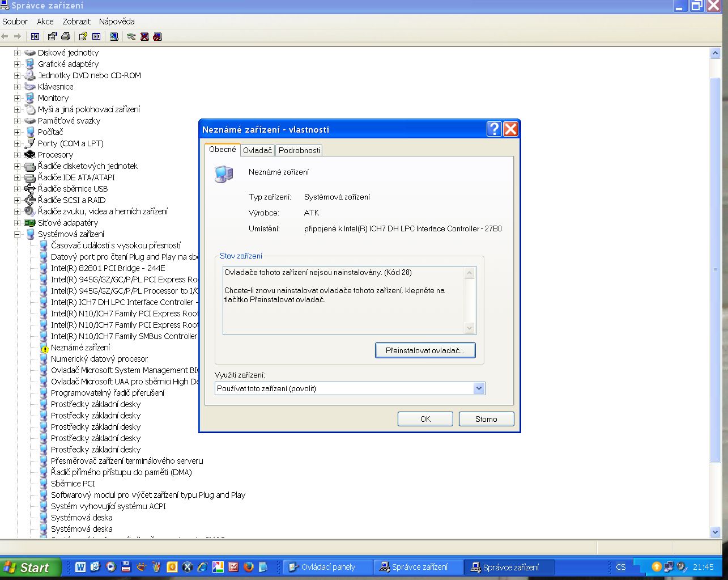Screen dimensions: 728x580
Task: Expand the Monitory node
Action: [17, 98]
